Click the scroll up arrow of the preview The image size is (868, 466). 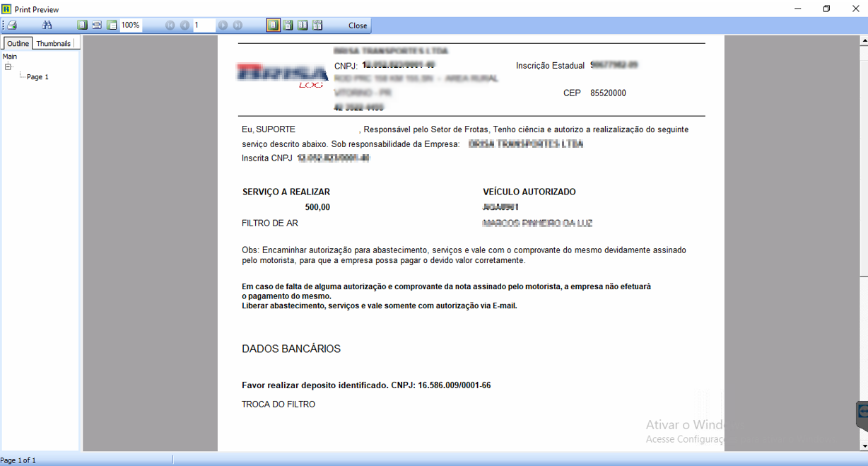tap(863, 40)
